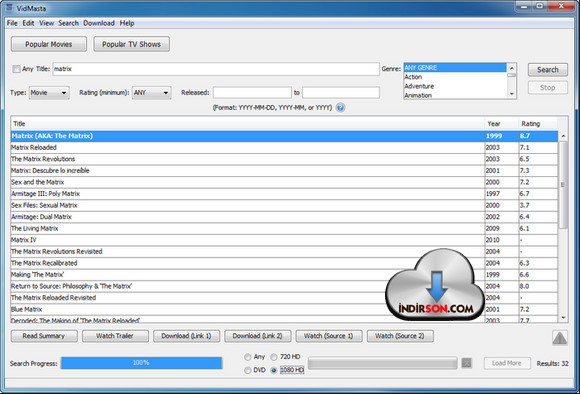Screen dimensions: 580x394
Task: Click genre list scroll down arrow
Action: 512,94
